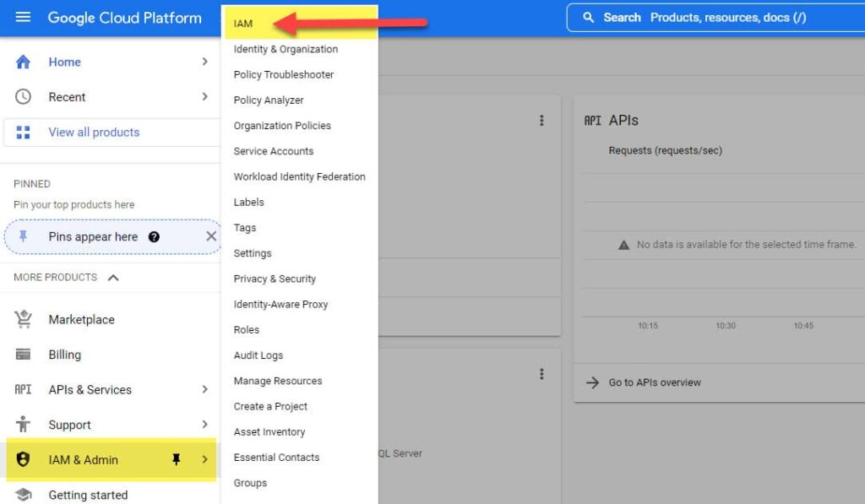This screenshot has width=865, height=504.
Task: Dismiss the Pins appear here hint
Action: point(211,236)
